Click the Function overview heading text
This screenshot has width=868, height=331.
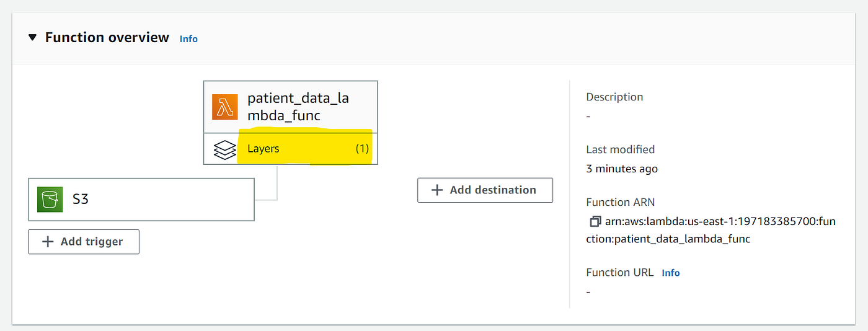coord(107,38)
